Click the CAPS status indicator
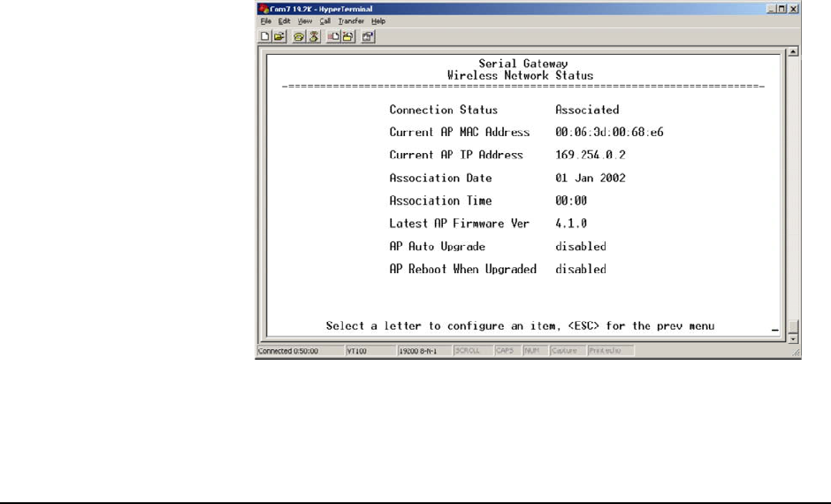This screenshot has height=504, width=831. click(x=507, y=351)
